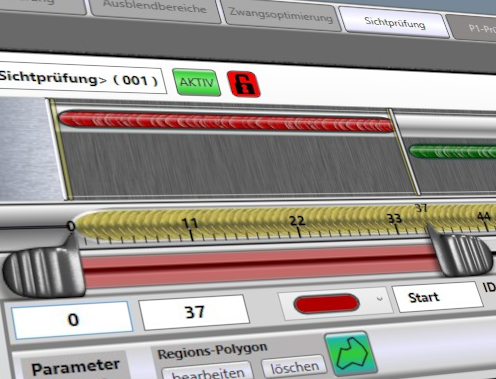The width and height of the screenshot is (496, 379).
Task: Click the end value field showing 37
Action: (x=194, y=312)
